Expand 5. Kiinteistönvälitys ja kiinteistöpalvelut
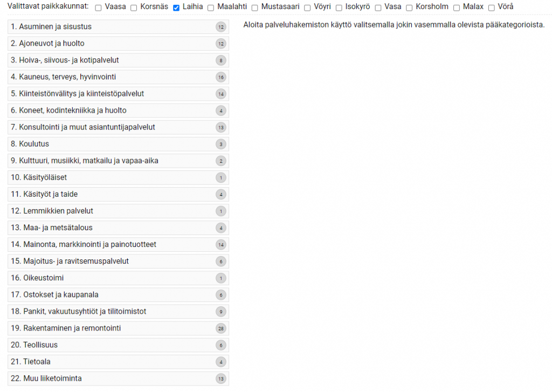This screenshot has height=392, width=552. point(118,94)
